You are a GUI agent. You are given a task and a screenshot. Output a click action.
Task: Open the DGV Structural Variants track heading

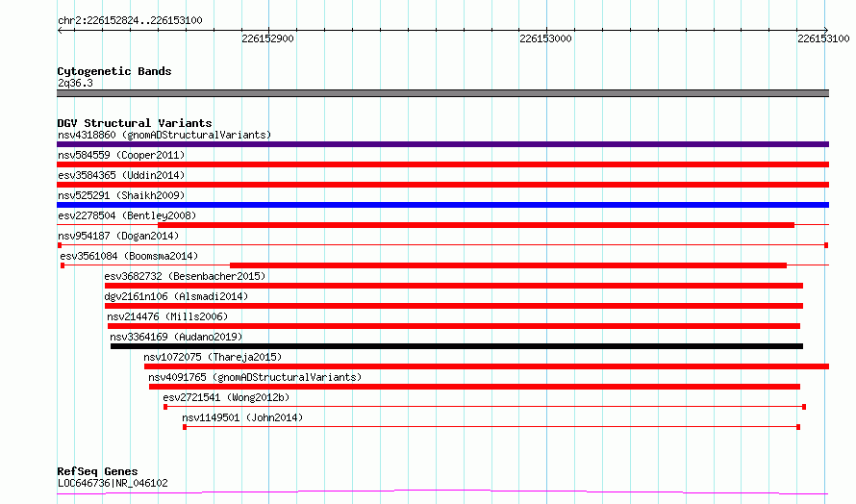pyautogui.click(x=135, y=123)
